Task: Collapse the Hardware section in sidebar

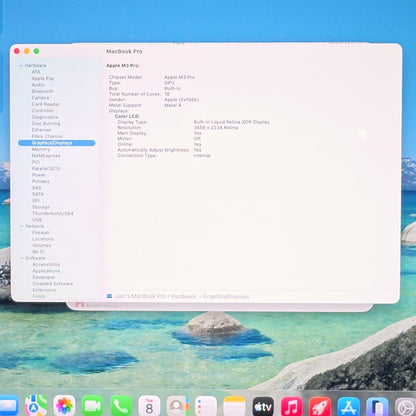Action: [21, 66]
